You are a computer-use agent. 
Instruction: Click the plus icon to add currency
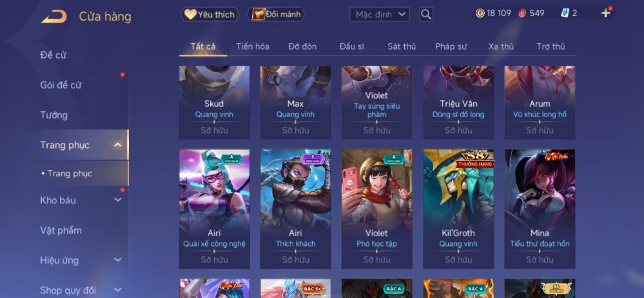click(x=606, y=13)
